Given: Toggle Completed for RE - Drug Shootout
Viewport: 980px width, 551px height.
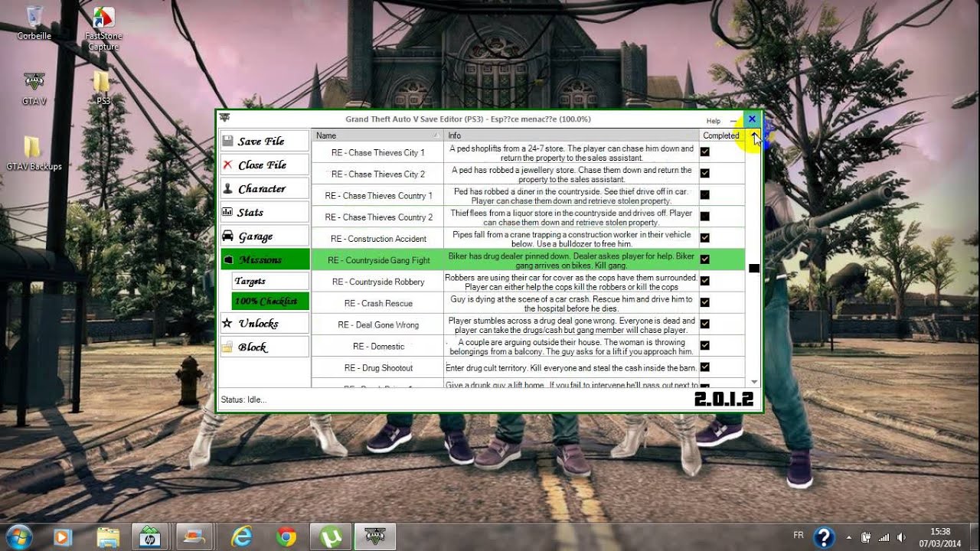Looking at the screenshot, I should pyautogui.click(x=704, y=367).
